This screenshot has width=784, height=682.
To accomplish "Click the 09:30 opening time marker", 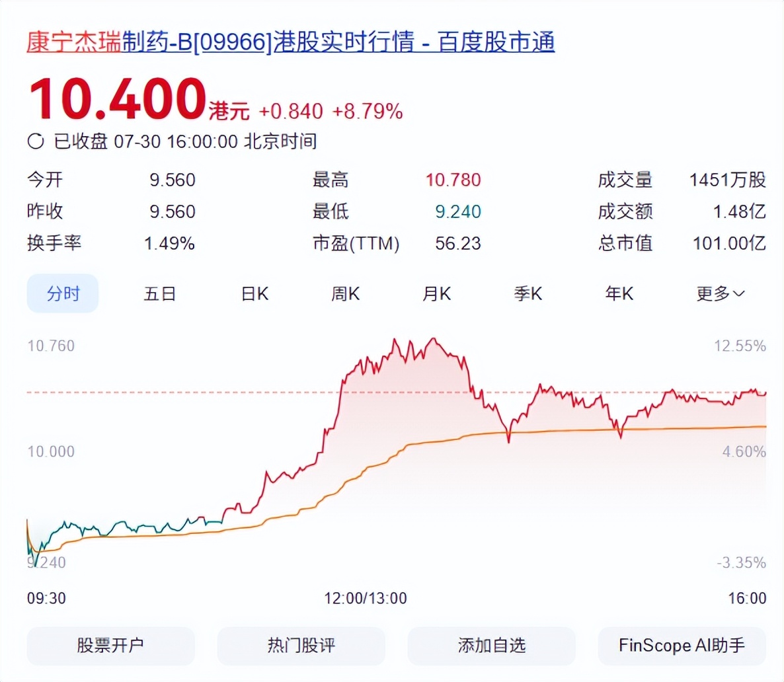I will (x=46, y=599).
